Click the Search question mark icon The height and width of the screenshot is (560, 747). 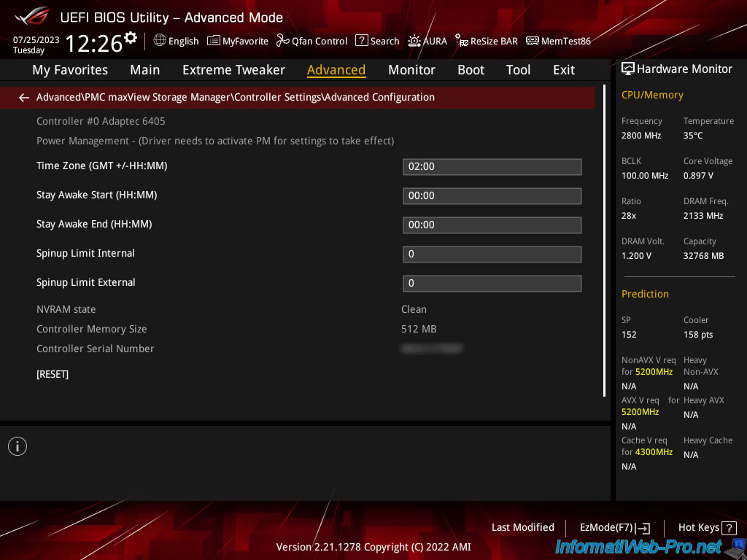[x=362, y=41]
